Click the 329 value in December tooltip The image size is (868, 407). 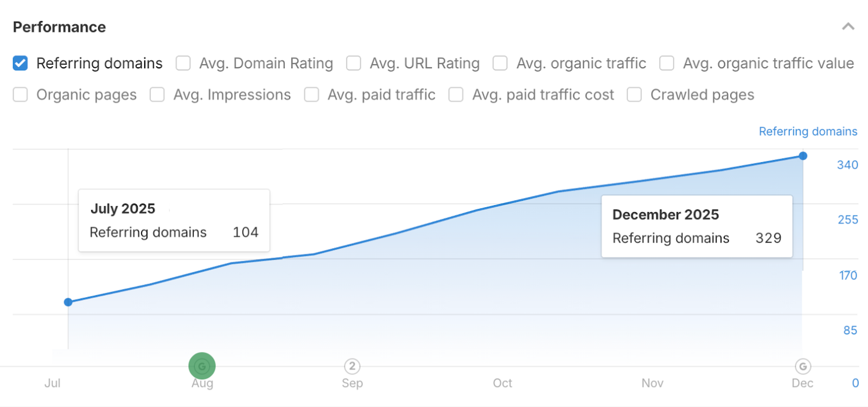(768, 238)
